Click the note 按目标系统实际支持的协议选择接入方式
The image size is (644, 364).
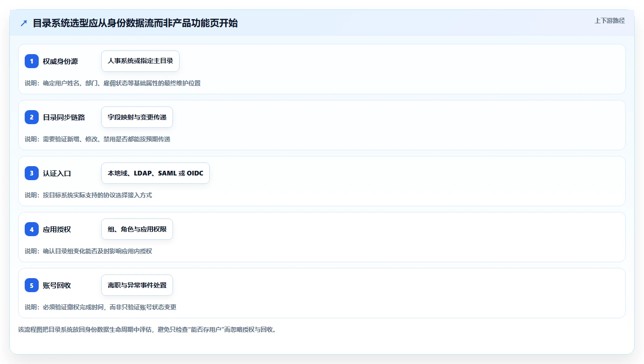coord(88,195)
